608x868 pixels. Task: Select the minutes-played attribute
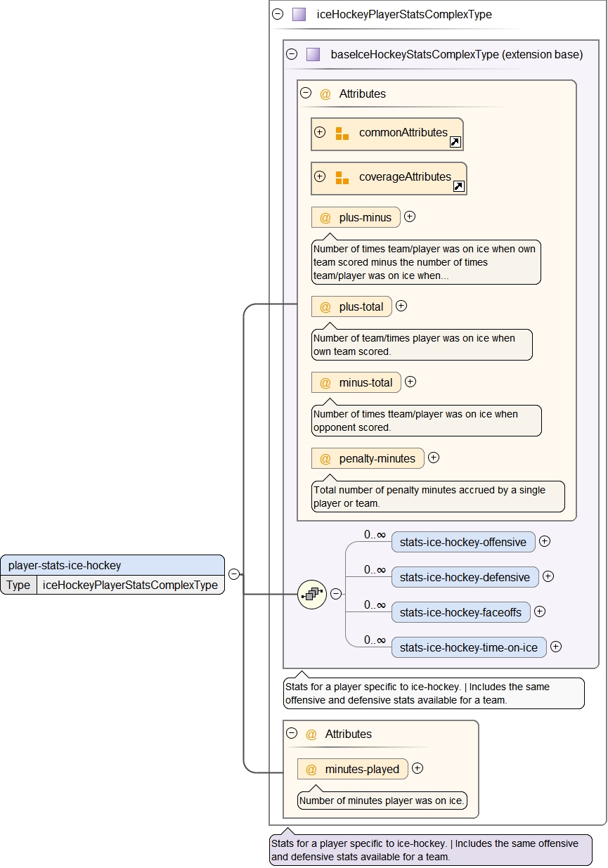click(x=361, y=769)
